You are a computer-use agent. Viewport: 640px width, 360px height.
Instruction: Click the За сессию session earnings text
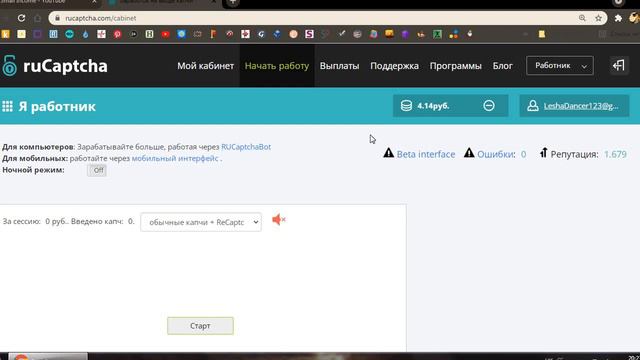click(x=35, y=221)
